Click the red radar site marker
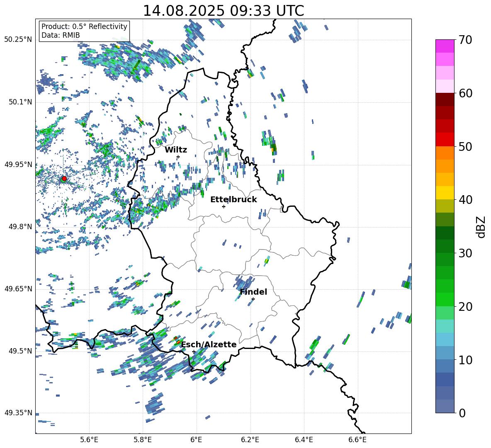 pyautogui.click(x=64, y=179)
